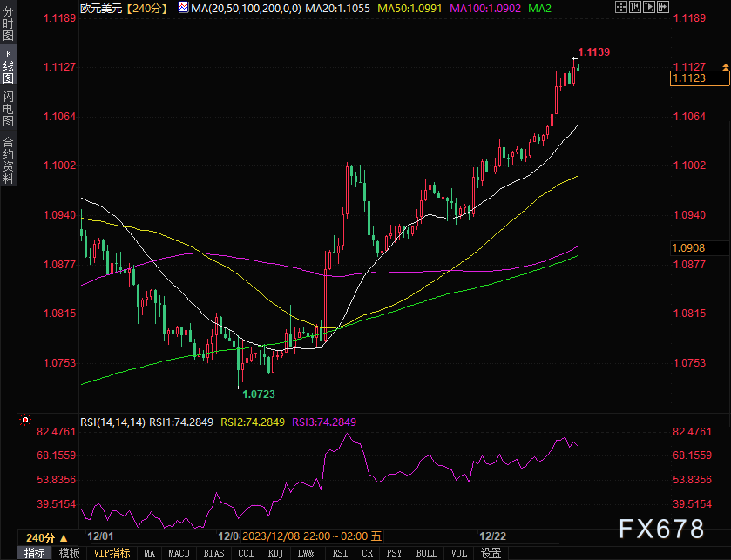The image size is (731, 560).
Task: Click the orange price alert marker at 1.1127
Action: (725, 66)
